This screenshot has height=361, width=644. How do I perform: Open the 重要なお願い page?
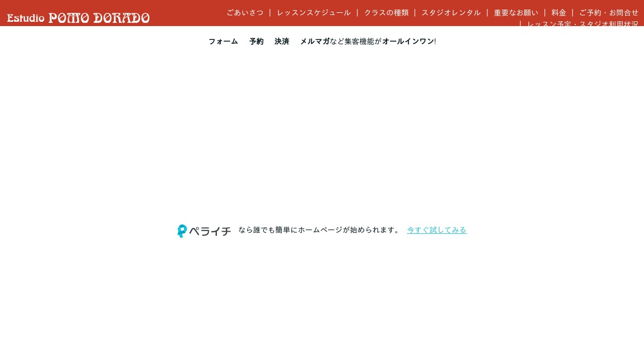point(516,13)
